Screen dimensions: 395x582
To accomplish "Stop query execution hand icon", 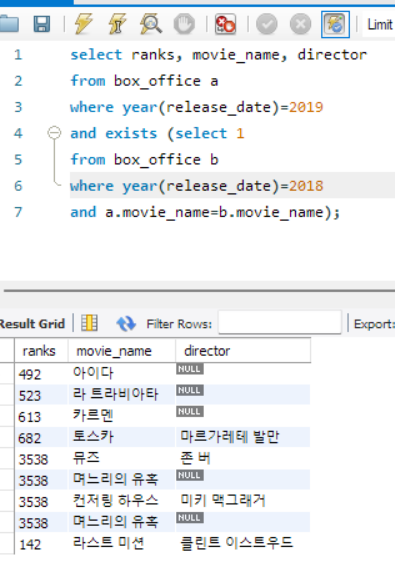I will [x=184, y=24].
